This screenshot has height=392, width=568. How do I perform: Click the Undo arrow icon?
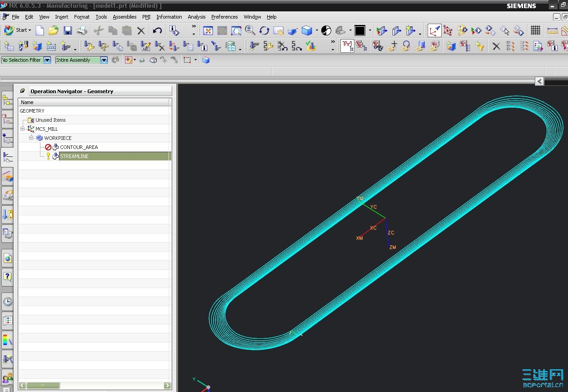(157, 30)
